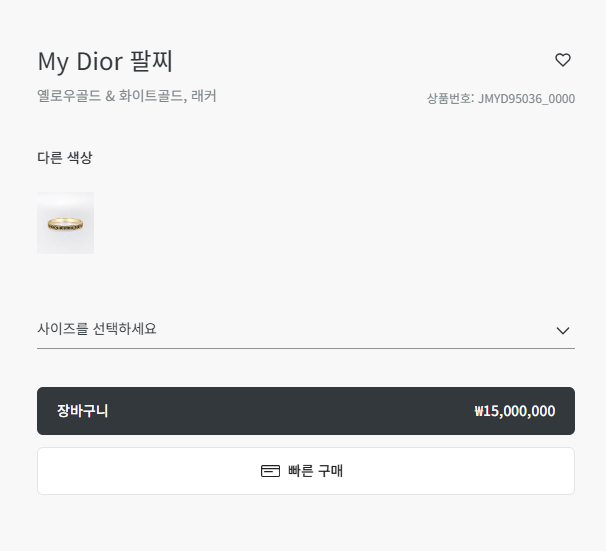Click the ₩15,000,000 price on cart button
The image size is (606, 551).
(x=515, y=411)
